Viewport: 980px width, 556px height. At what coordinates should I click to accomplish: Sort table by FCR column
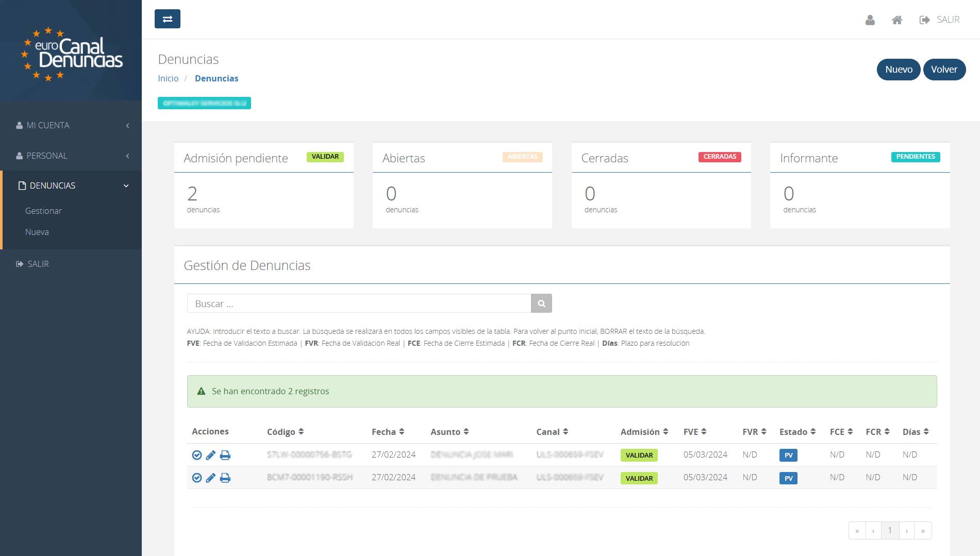coord(877,432)
